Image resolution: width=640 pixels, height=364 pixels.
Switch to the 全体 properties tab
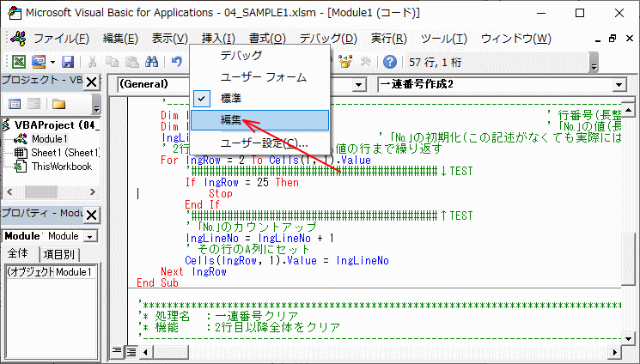point(19,254)
